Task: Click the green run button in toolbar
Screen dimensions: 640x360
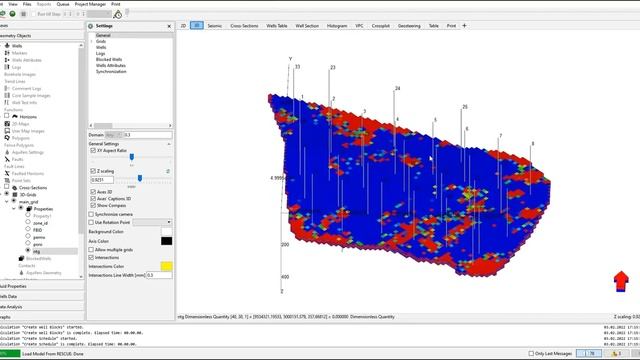Action: (13, 14)
